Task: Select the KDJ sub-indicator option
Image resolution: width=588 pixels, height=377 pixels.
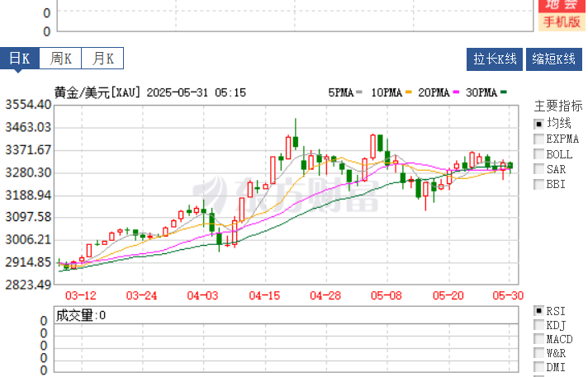Action: coord(539,325)
